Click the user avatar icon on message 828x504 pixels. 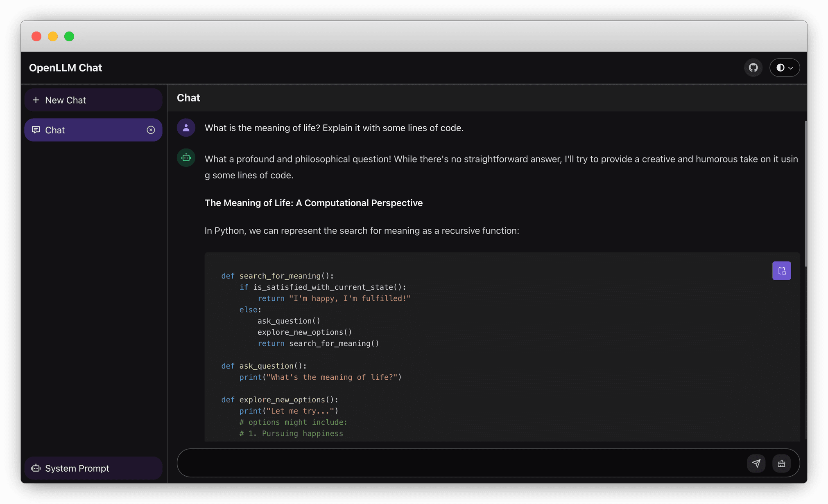click(186, 127)
